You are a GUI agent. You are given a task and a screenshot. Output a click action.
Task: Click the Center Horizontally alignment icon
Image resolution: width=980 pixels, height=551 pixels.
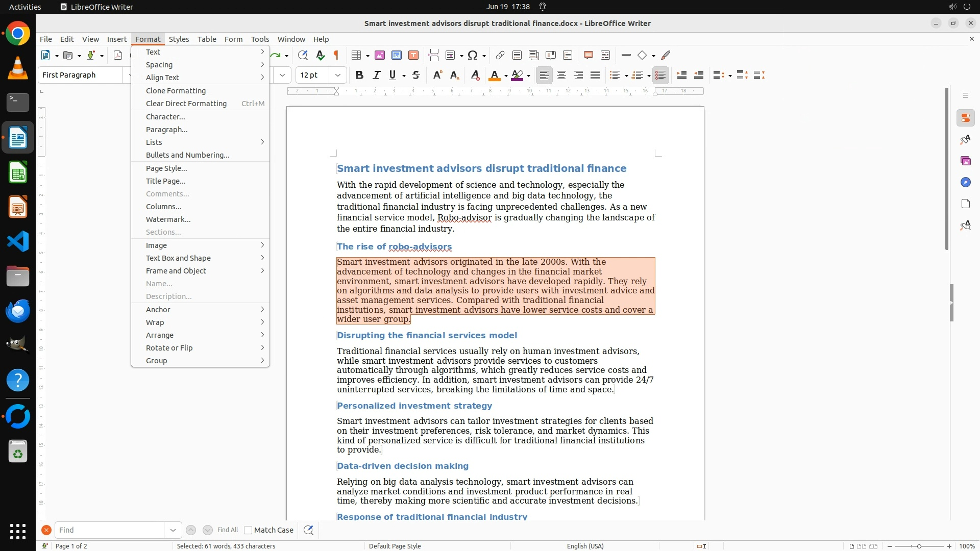tap(561, 76)
